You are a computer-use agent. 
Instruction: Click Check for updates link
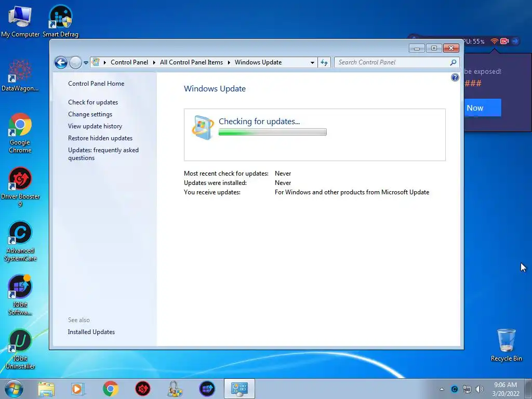point(93,102)
